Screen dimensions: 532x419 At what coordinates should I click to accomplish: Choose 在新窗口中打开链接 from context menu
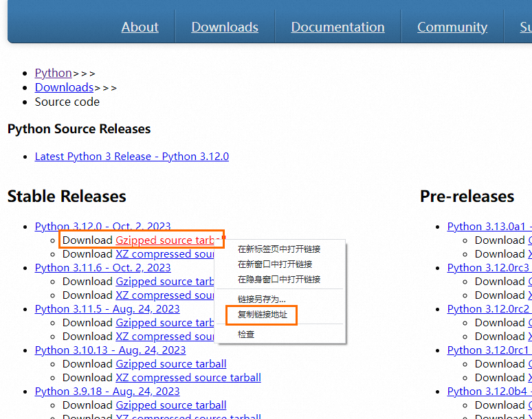click(x=275, y=264)
